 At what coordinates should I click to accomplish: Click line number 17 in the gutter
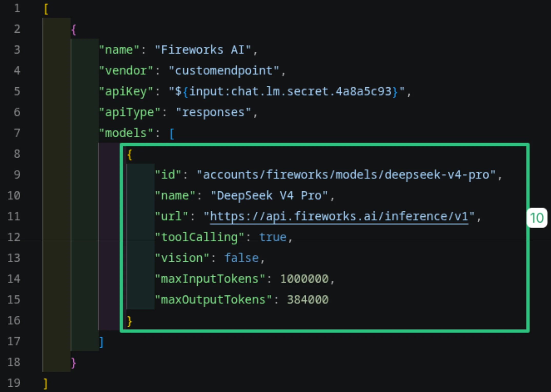(14, 342)
